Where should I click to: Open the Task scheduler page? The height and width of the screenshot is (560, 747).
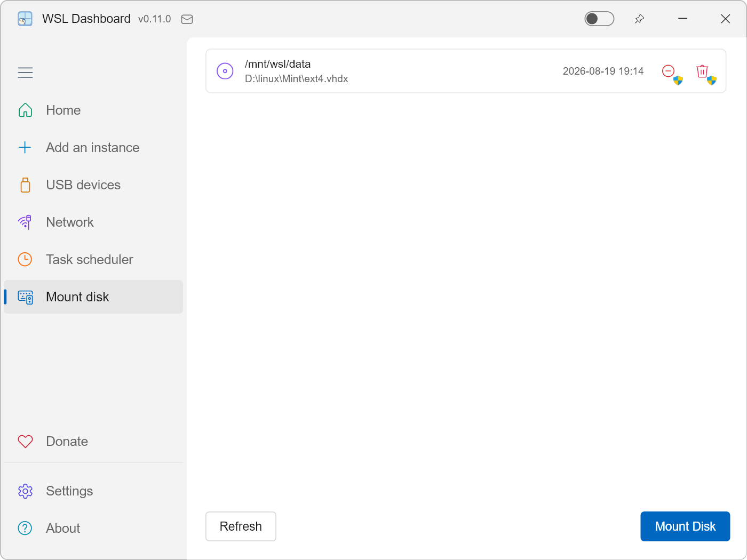tap(93, 260)
